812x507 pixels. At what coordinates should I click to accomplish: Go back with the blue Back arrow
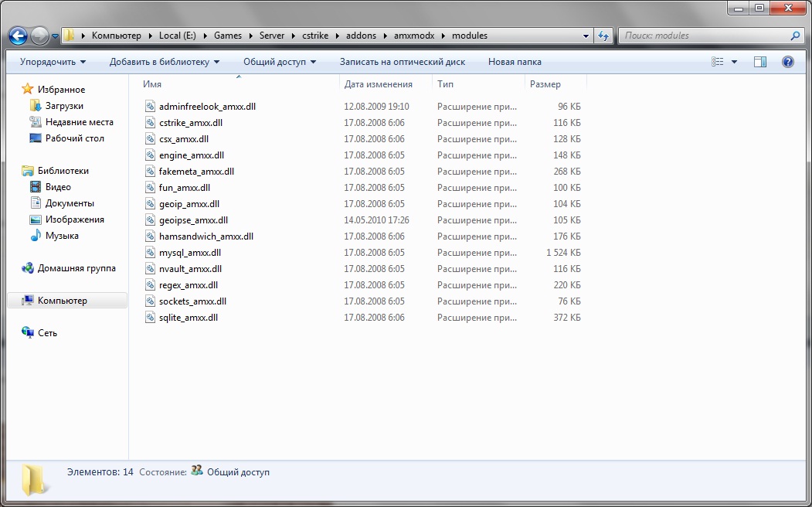(x=18, y=36)
